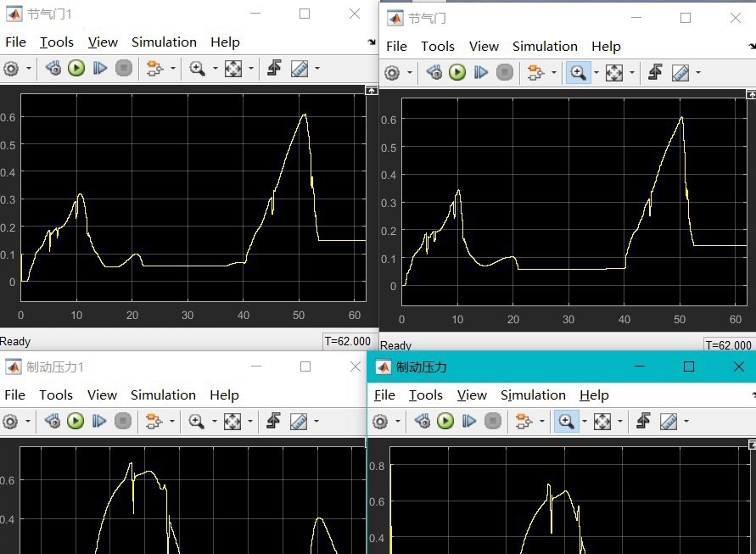
Task: Maximize the 制动压力 scope window
Action: click(689, 367)
